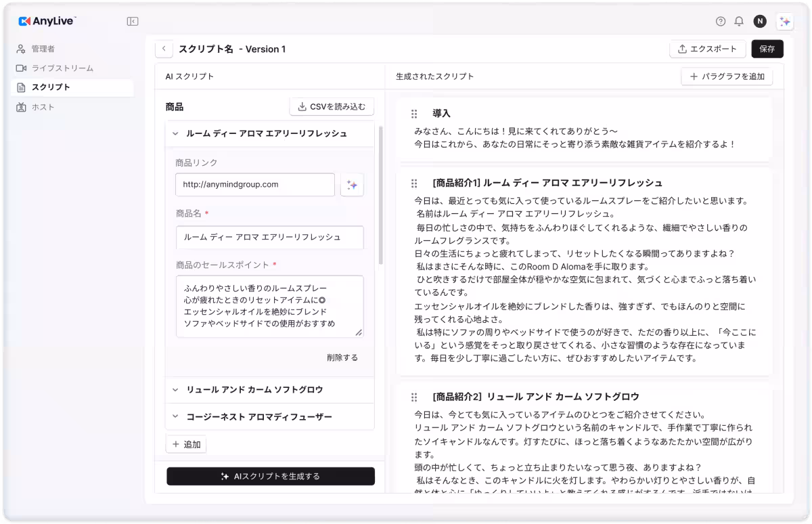This screenshot has height=524, width=812.
Task: Collapse the ルーム ディー アロマ エアリーリフレッシュ section
Action: click(175, 133)
